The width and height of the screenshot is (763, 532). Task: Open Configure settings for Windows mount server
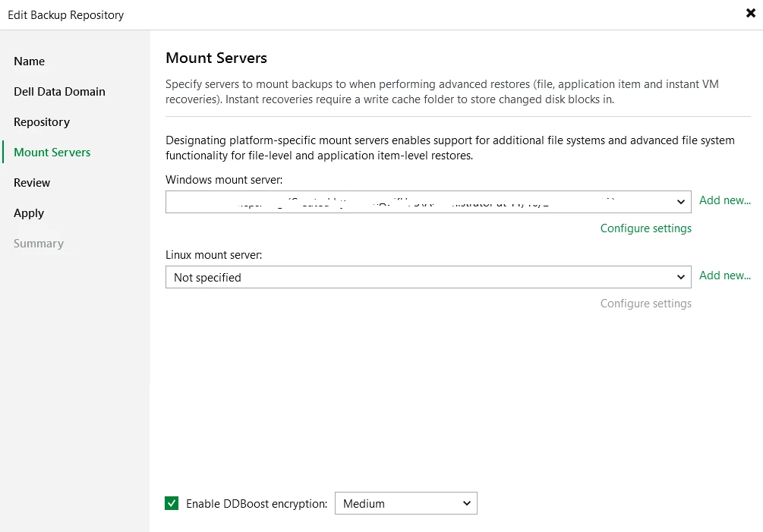coord(645,228)
